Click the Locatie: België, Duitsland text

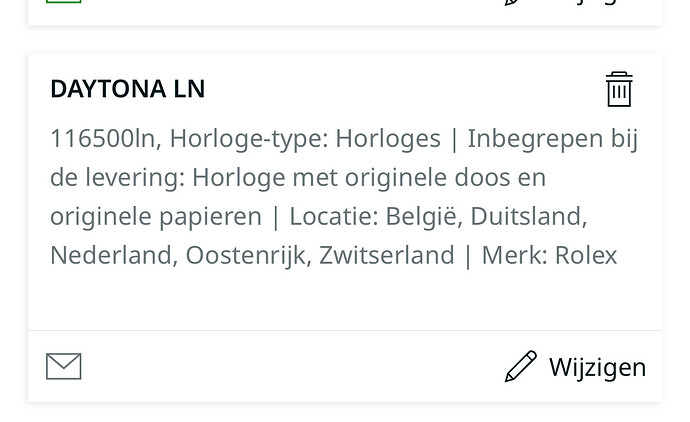[438, 217]
